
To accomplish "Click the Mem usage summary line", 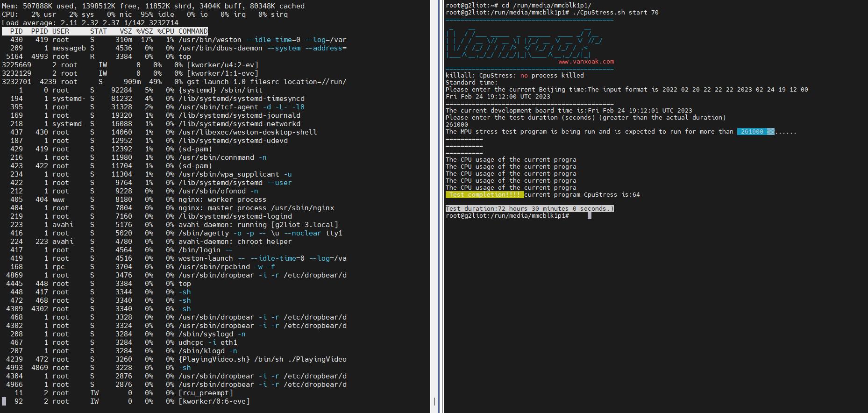I will click(x=153, y=6).
